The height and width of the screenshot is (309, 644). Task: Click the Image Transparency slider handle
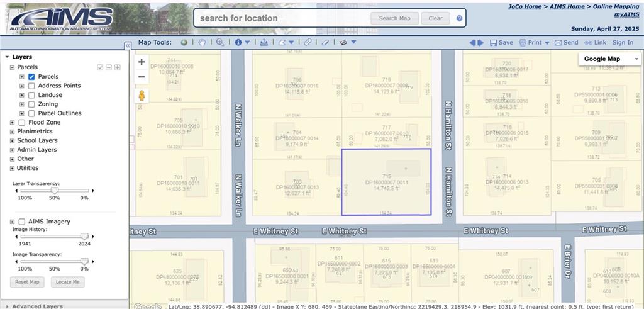84,261
